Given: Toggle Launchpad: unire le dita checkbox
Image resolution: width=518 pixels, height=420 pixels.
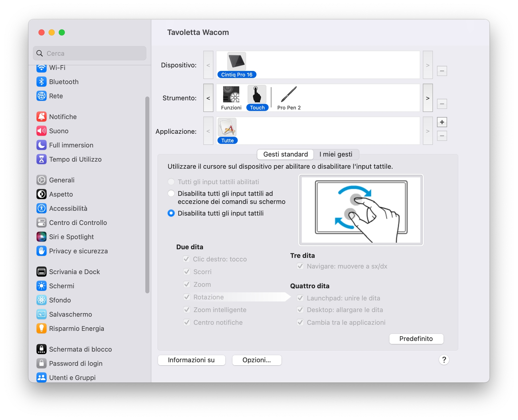Looking at the screenshot, I should coord(300,298).
